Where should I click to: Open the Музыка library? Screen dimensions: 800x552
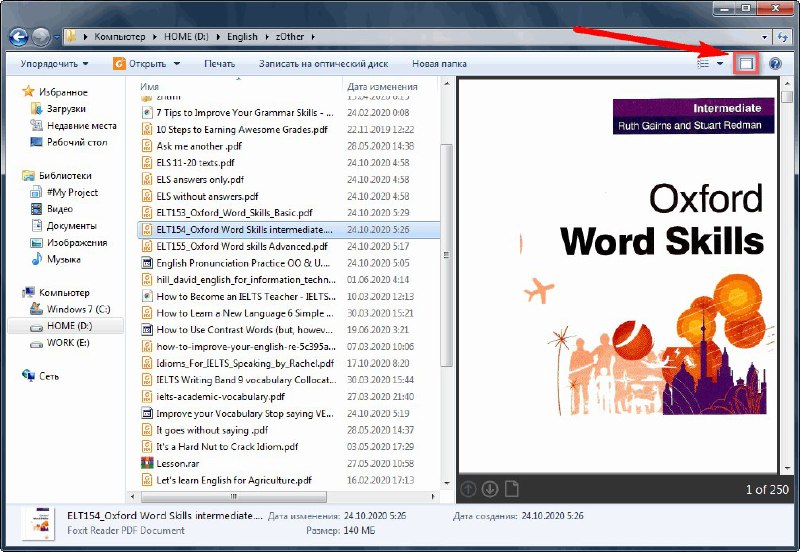pos(55,259)
